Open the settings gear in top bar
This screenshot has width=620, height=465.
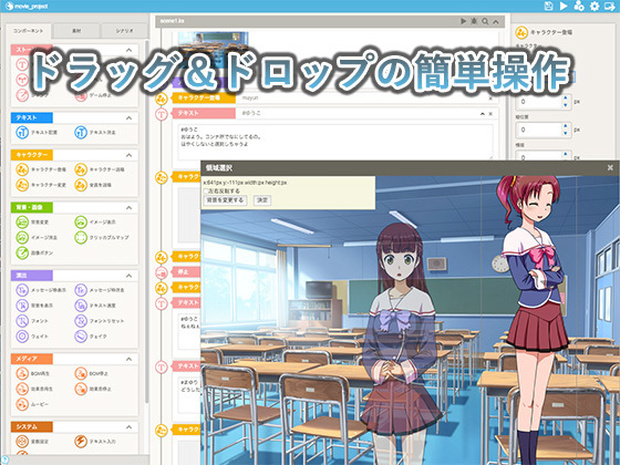594,6
